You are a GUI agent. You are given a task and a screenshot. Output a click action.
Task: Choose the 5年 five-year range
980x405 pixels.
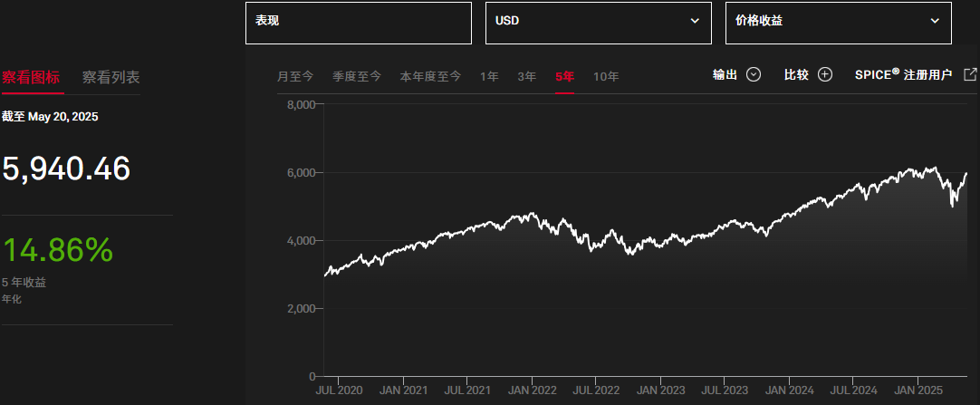coord(564,77)
